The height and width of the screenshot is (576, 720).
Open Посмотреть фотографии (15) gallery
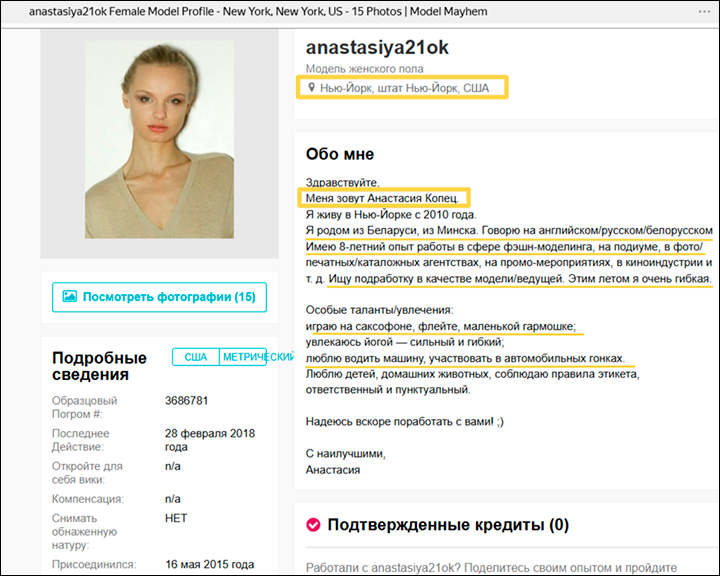tap(159, 297)
